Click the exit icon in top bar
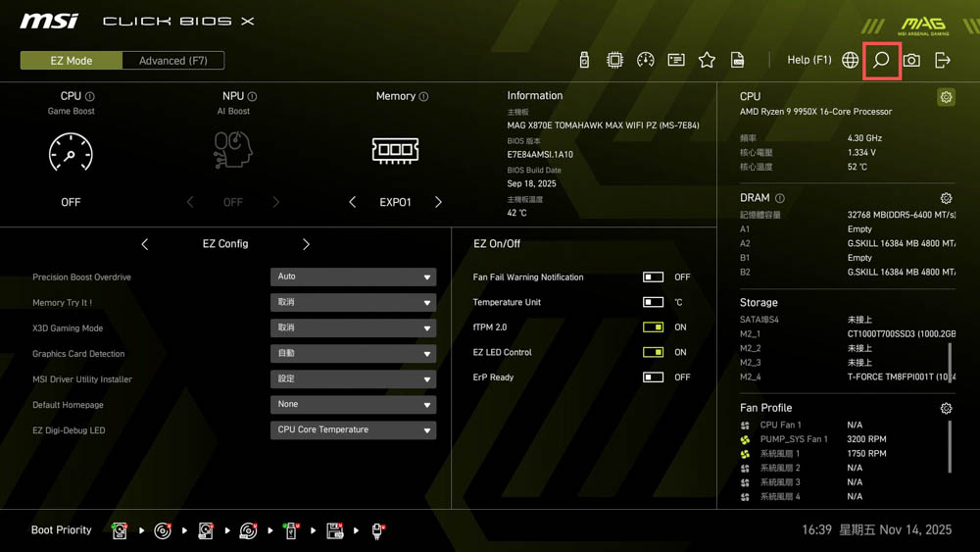Viewport: 980px width, 552px height. pyautogui.click(x=943, y=61)
